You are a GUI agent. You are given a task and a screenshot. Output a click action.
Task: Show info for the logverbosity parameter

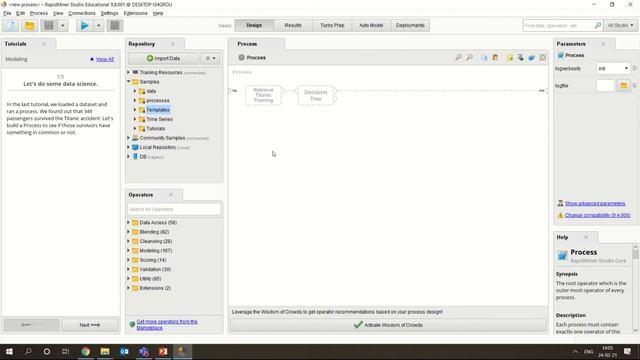tap(634, 69)
